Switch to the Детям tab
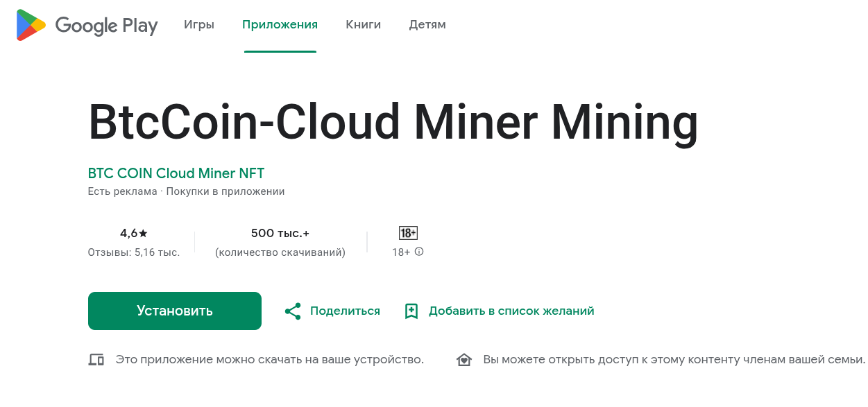 (427, 24)
